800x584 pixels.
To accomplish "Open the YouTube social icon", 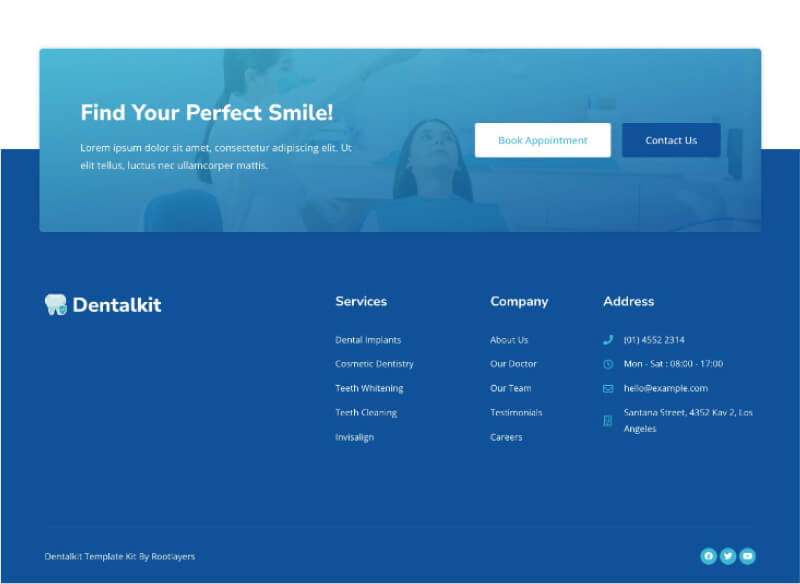I will point(747,556).
